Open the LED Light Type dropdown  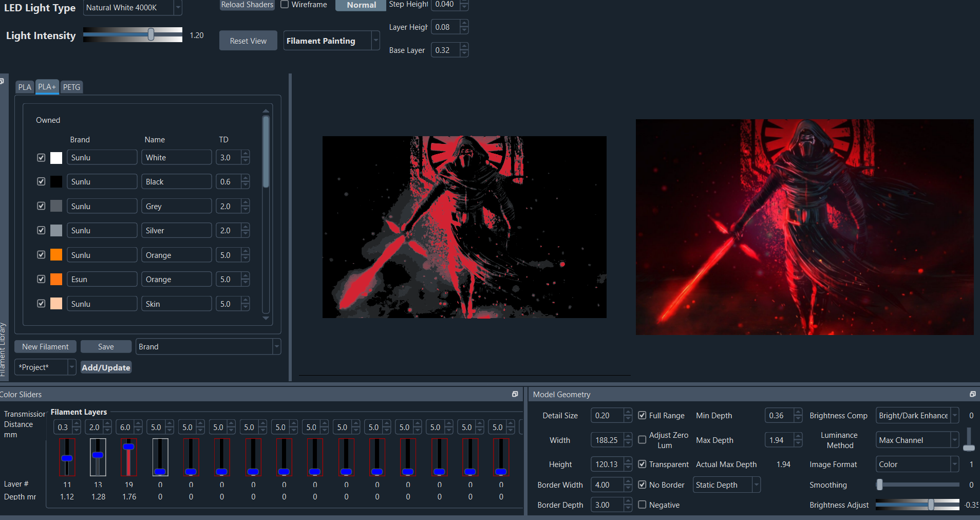(x=133, y=8)
